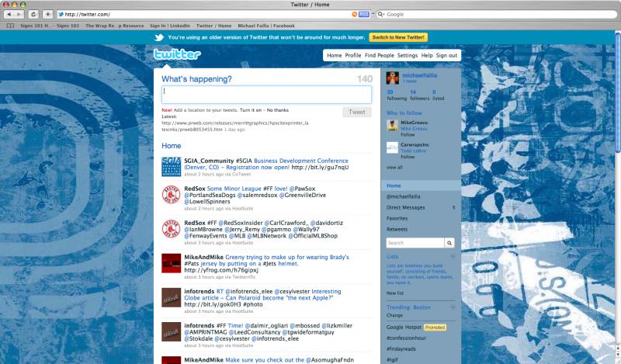This screenshot has height=364, width=621.
Task: Reload the page with the refresh button
Action: 33,14
